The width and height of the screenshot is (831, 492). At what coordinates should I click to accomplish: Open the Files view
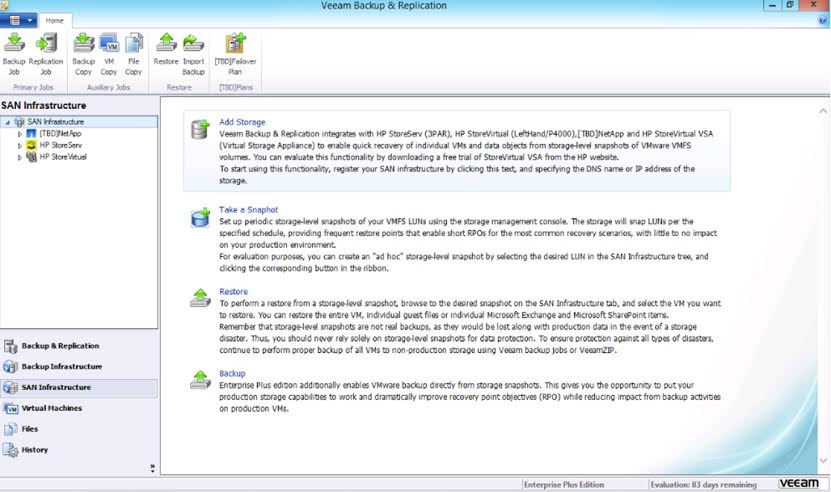tap(79, 429)
